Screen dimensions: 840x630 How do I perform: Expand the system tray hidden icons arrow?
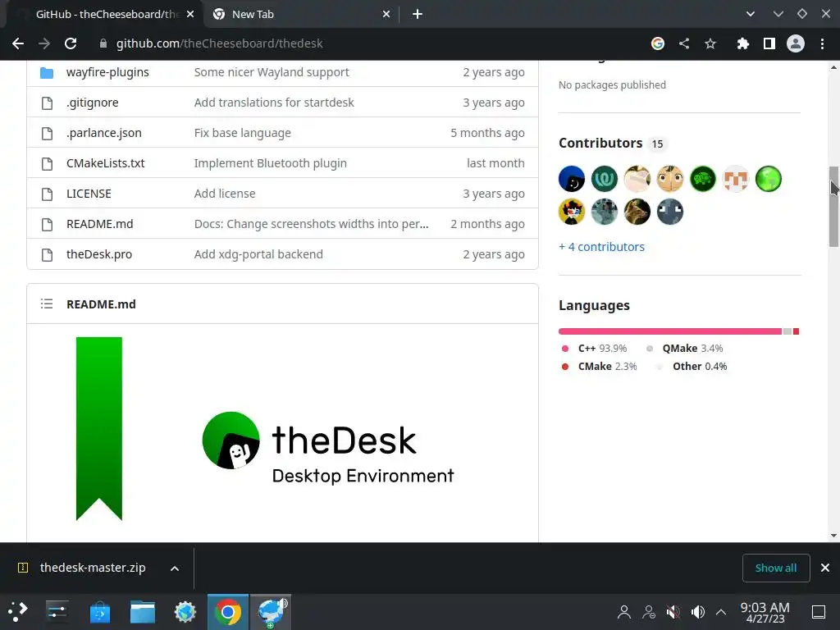[721, 612]
